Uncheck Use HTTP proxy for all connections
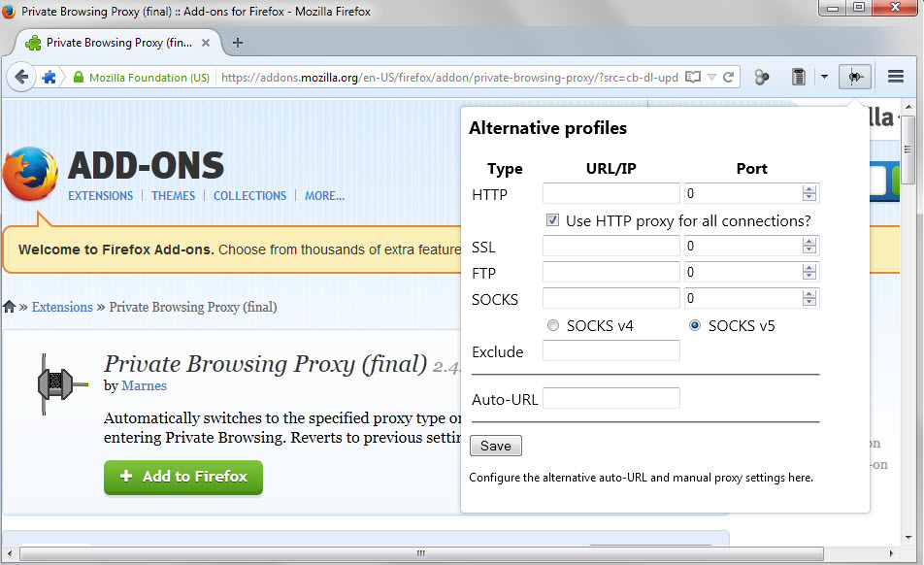Viewport: 924px width, 565px height. coord(552,220)
